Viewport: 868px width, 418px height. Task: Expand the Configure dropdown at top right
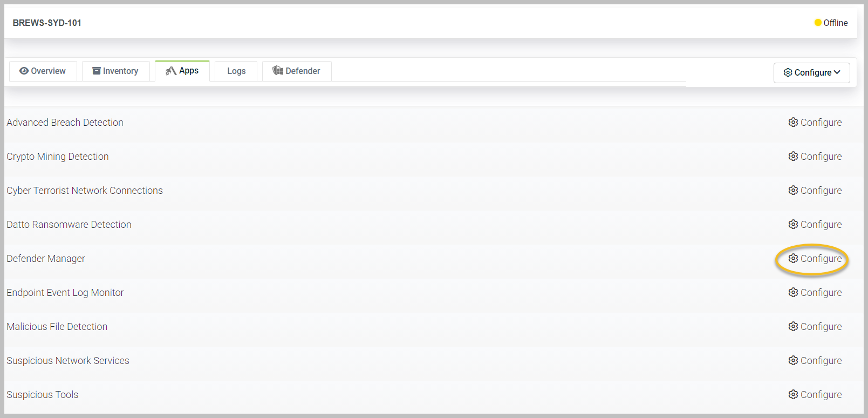811,73
